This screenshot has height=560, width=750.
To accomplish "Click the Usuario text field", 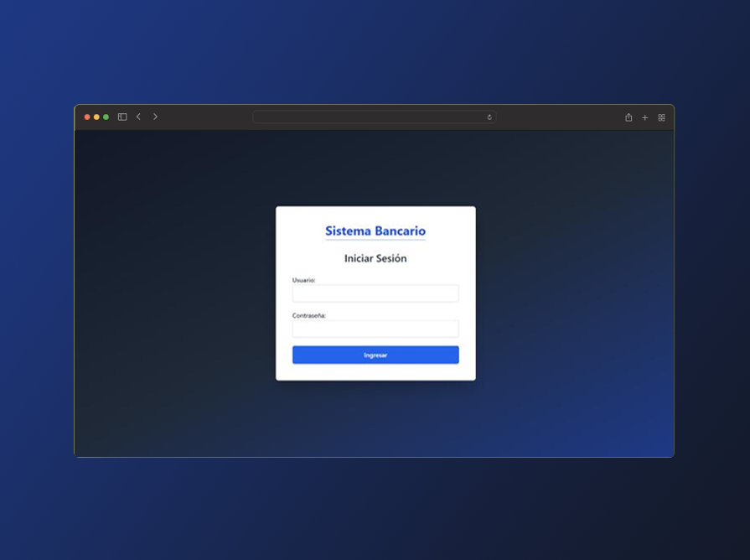I will click(375, 293).
